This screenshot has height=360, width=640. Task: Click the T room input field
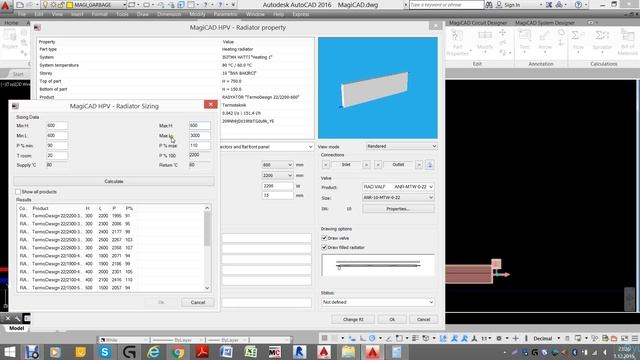coord(57,156)
